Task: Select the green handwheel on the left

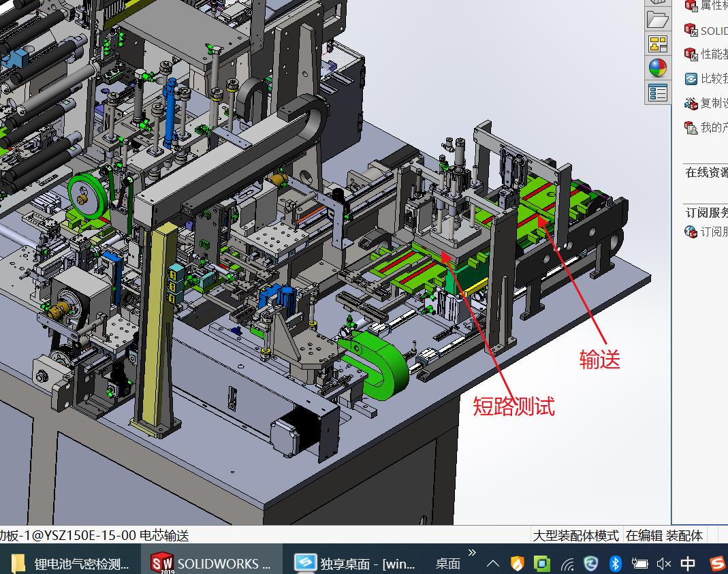Action: point(89,196)
